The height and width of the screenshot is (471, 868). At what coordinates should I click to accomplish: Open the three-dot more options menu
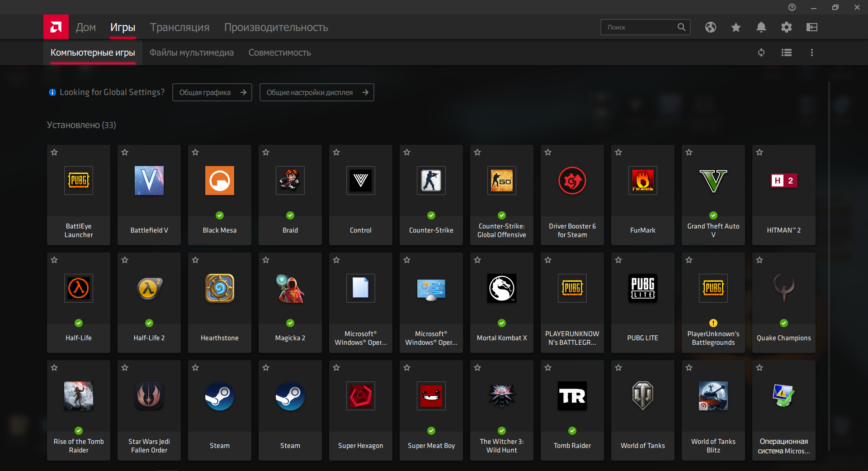point(812,52)
